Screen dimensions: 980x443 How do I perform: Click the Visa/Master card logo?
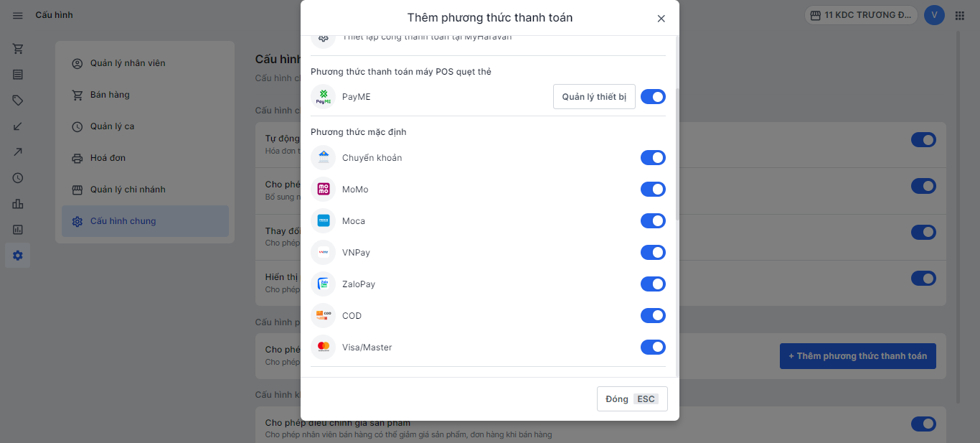[324, 348]
